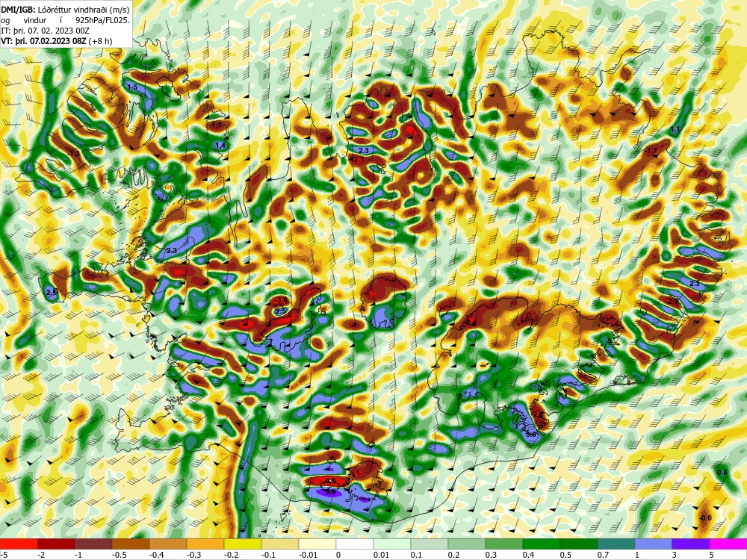747x560 pixels.
Task: Pick the blue legend swatch between 1 and 3
Action: tap(653, 544)
